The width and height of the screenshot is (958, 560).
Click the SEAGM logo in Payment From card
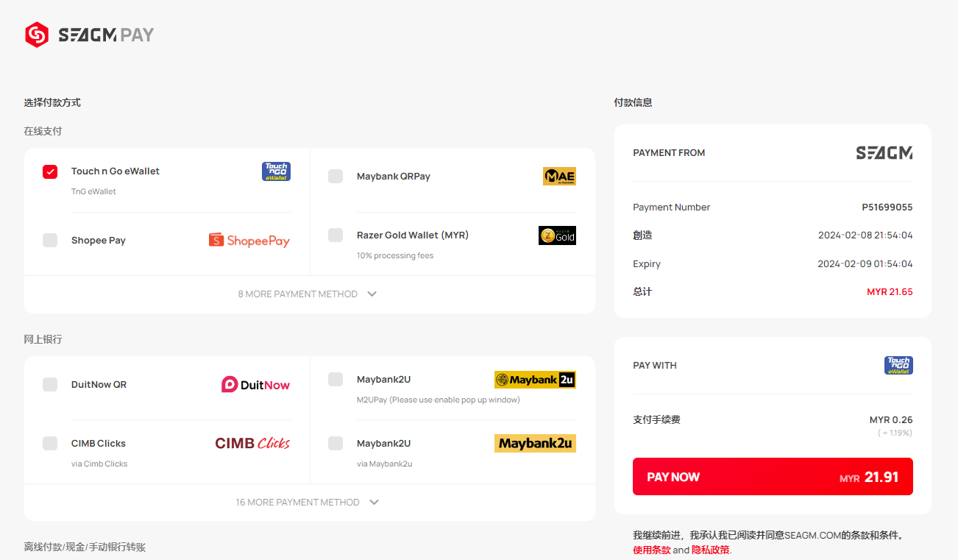(884, 153)
